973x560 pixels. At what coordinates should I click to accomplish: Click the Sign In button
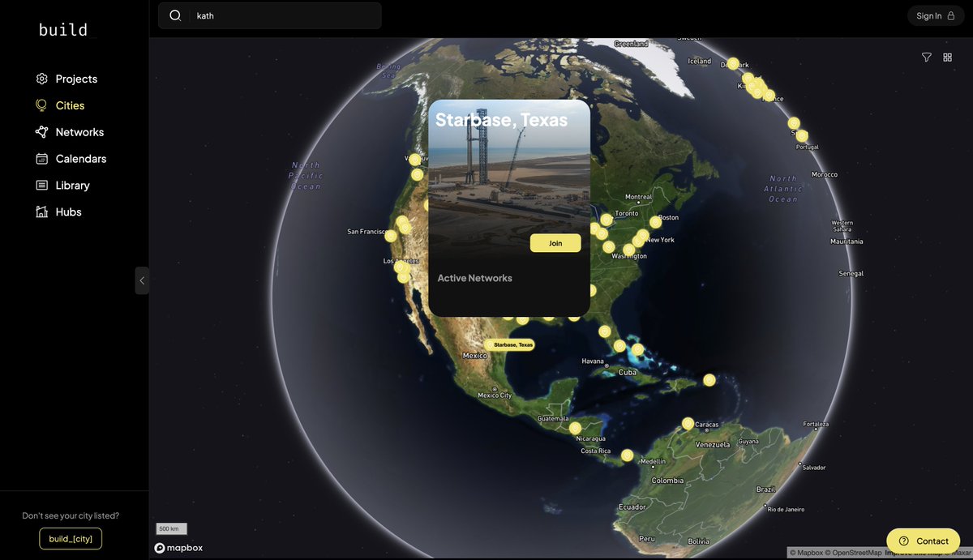pos(936,15)
